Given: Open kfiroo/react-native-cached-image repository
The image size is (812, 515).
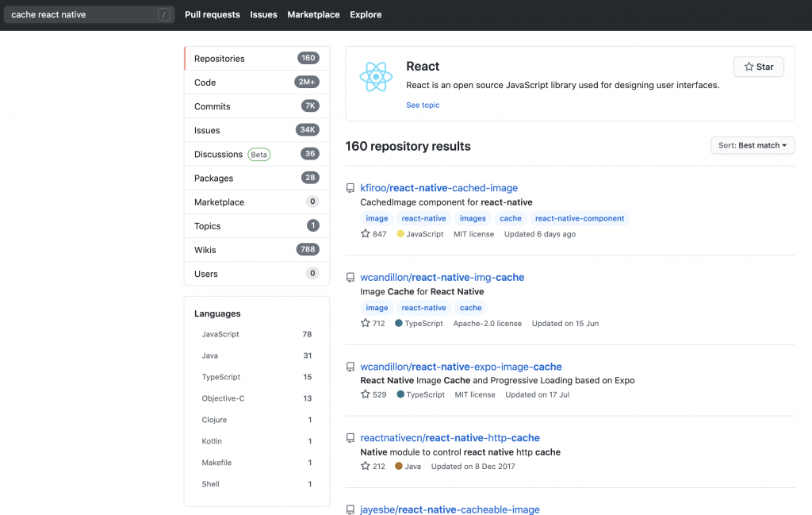Looking at the screenshot, I should click(439, 187).
